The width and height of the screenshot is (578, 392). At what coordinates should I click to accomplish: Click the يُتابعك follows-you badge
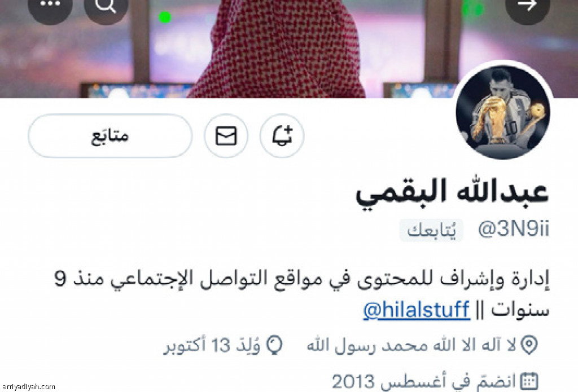pos(431,230)
